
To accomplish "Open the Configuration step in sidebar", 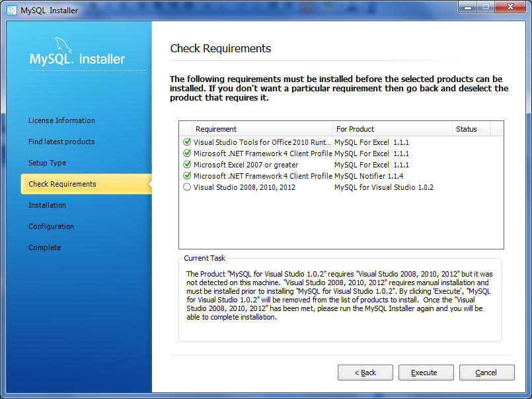I will [x=51, y=226].
